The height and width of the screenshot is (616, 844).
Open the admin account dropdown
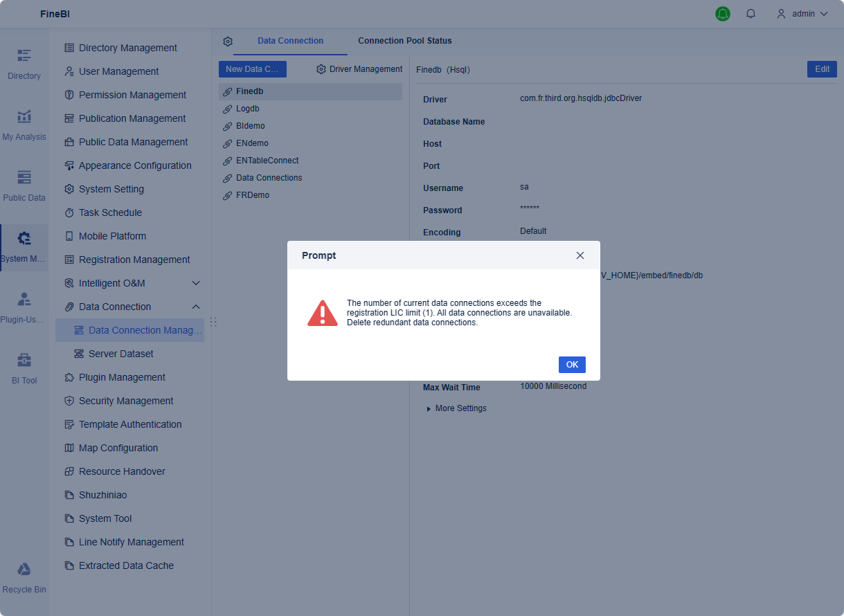pos(801,13)
